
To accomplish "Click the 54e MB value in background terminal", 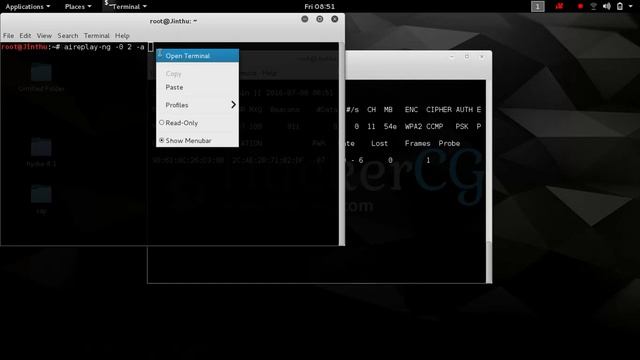I will coord(390,127).
